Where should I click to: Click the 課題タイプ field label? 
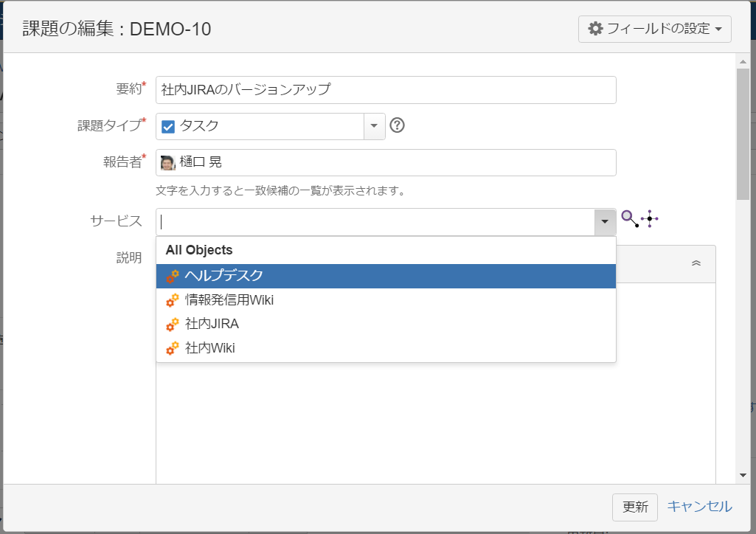(111, 125)
